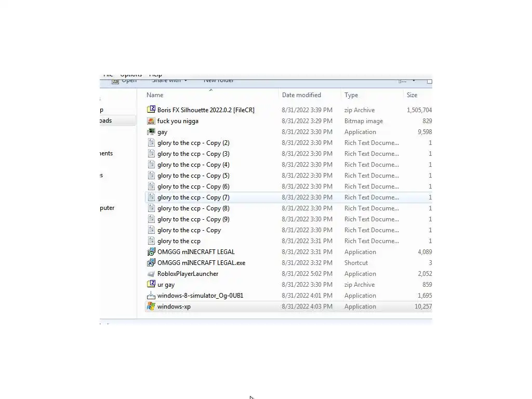
Task: Click the 'glory to the ccp - Copy (4)' file name
Action: tap(193, 165)
